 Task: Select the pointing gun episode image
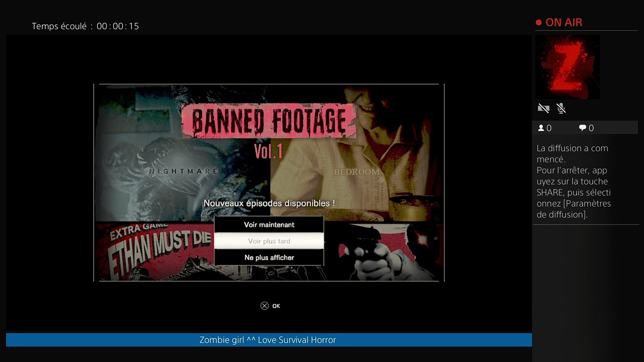point(383,252)
